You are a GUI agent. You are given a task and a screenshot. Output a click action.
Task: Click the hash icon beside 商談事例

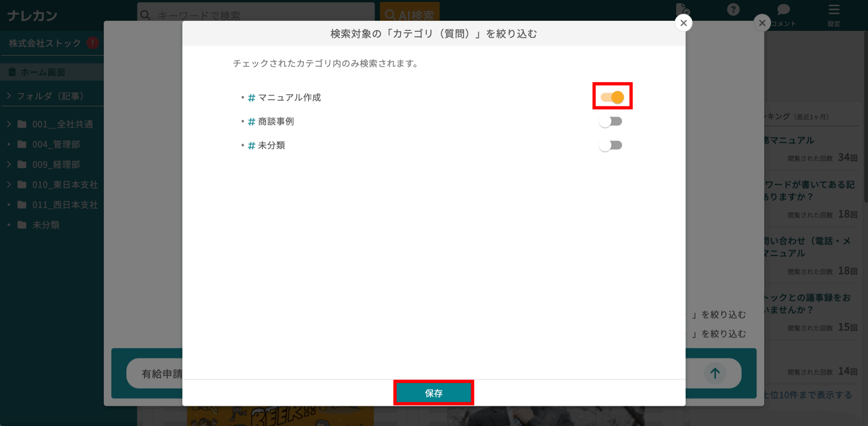(251, 122)
